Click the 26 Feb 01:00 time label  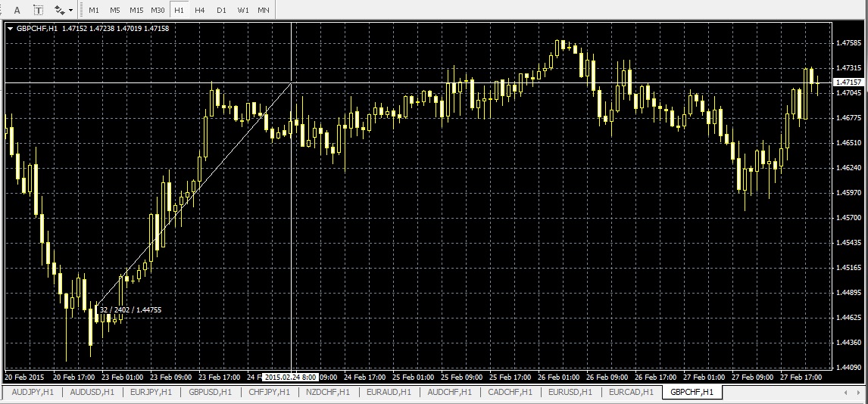[559, 377]
